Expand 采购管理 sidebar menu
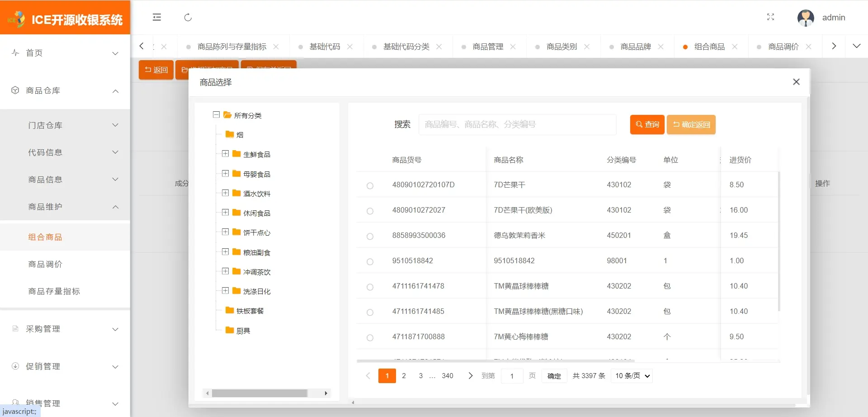Screen dimensions: 868x417 65,329
